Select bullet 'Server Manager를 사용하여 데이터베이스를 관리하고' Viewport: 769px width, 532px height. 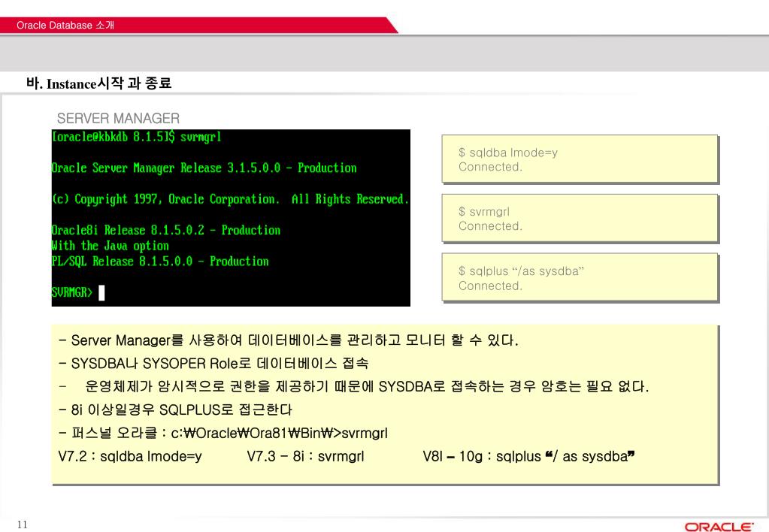(x=289, y=340)
